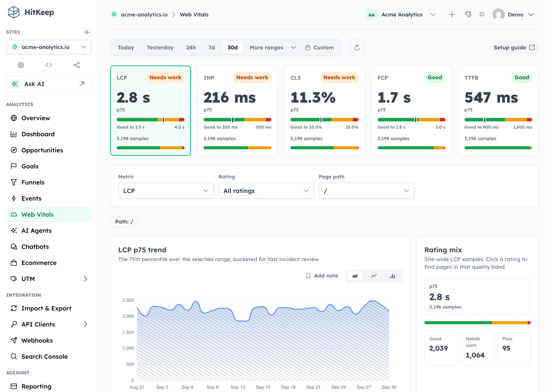Viewport: 551px width, 392px height.
Task: Open Opportunities in sidebar
Action: click(49, 150)
